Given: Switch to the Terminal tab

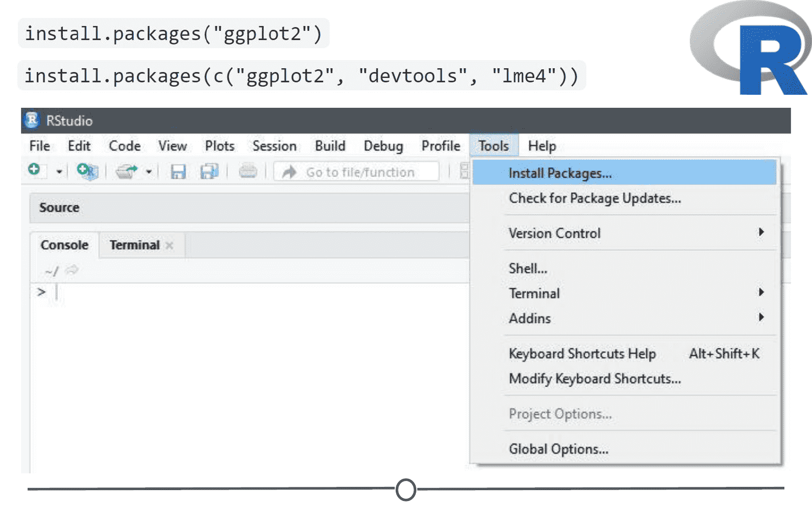Looking at the screenshot, I should tap(135, 245).
